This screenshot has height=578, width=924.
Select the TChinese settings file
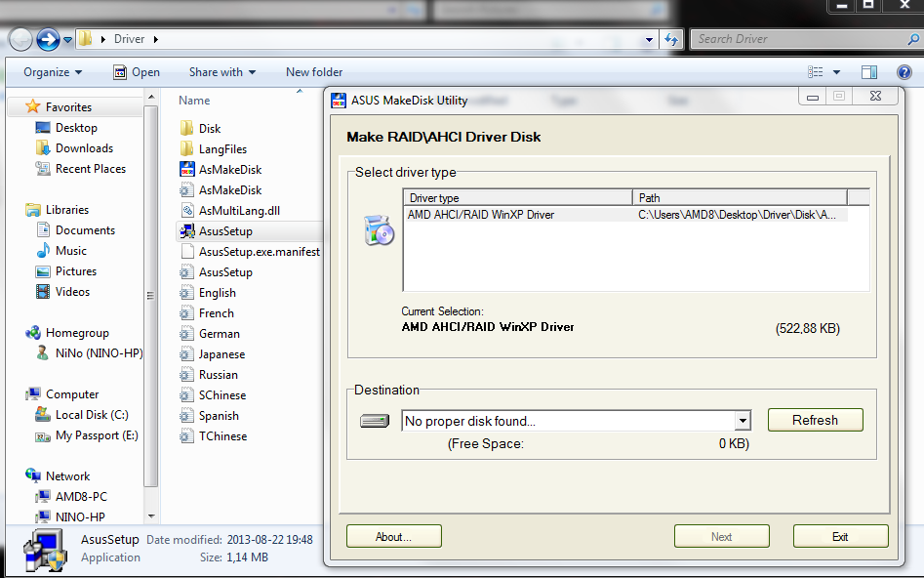(x=213, y=435)
